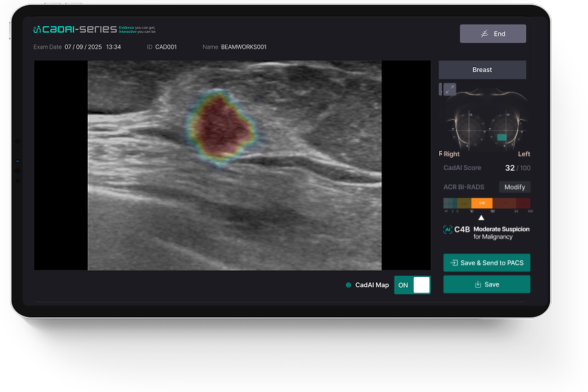Image resolution: width=588 pixels, height=392 pixels.
Task: Click the End exam button
Action: tap(493, 34)
